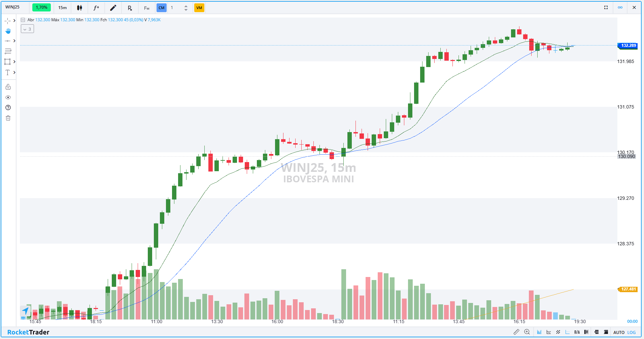
Task: Expand the indicators list showing 3
Action: pos(27,29)
